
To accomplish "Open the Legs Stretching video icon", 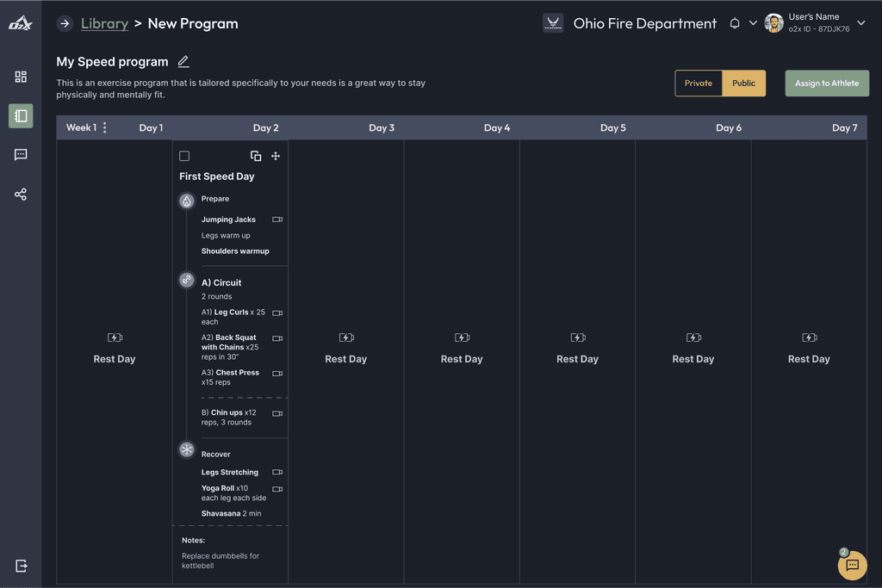I will [277, 472].
